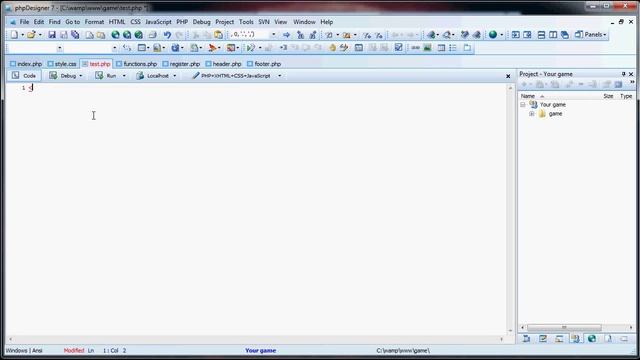The width and height of the screenshot is (640, 360).
Task: Open the Panels dropdown button
Action: click(x=591, y=35)
